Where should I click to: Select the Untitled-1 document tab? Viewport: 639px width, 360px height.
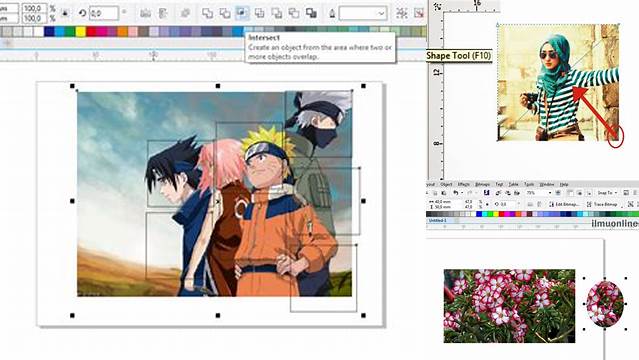click(438, 220)
